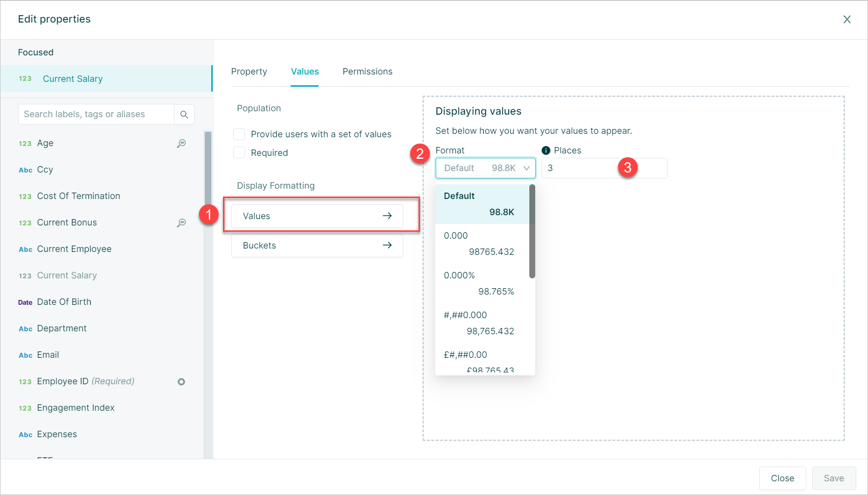The image size is (868, 495).
Task: Select the Department property
Action: pyautogui.click(x=102, y=328)
